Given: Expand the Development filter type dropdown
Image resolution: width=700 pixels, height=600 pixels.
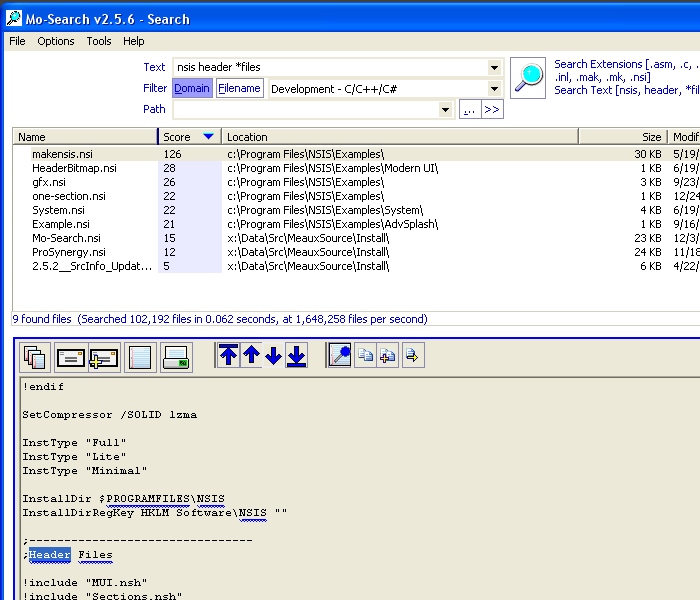Looking at the screenshot, I should coord(494,89).
